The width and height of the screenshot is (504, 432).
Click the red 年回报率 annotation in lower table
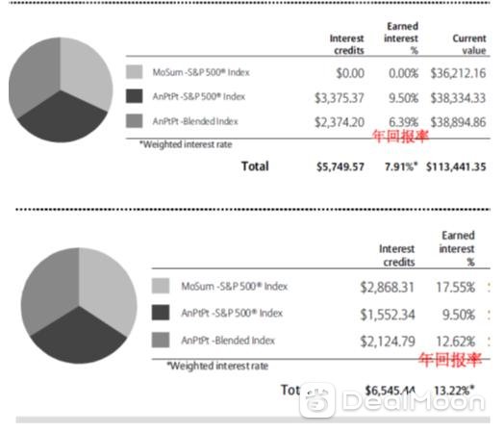pyautogui.click(x=450, y=359)
